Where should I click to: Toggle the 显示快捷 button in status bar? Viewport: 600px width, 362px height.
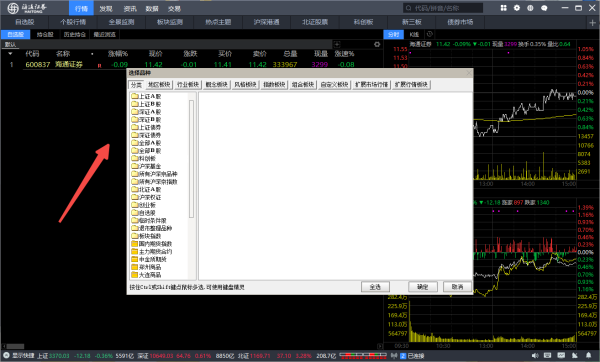coord(19,356)
